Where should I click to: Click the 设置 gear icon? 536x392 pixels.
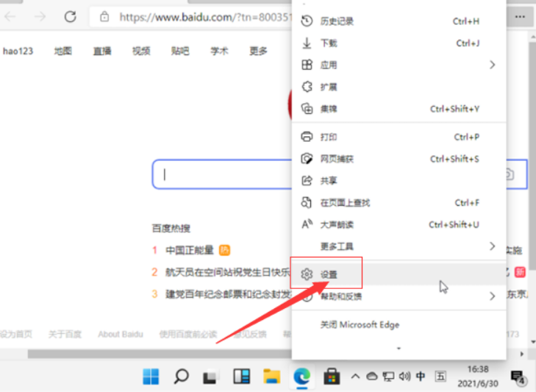307,274
